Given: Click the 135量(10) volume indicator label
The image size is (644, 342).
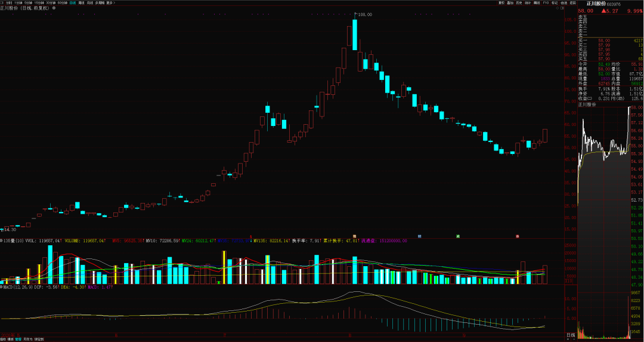Looking at the screenshot, I should click(14, 241).
